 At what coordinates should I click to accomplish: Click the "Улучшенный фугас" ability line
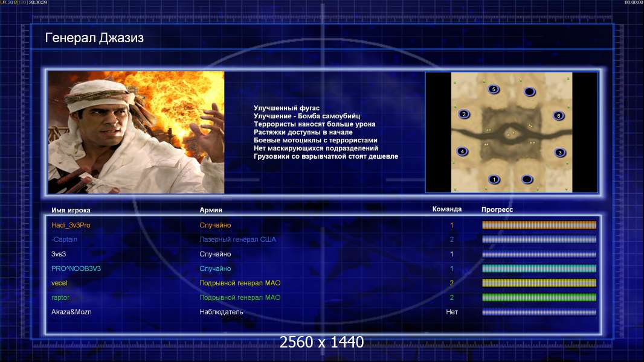pos(287,108)
